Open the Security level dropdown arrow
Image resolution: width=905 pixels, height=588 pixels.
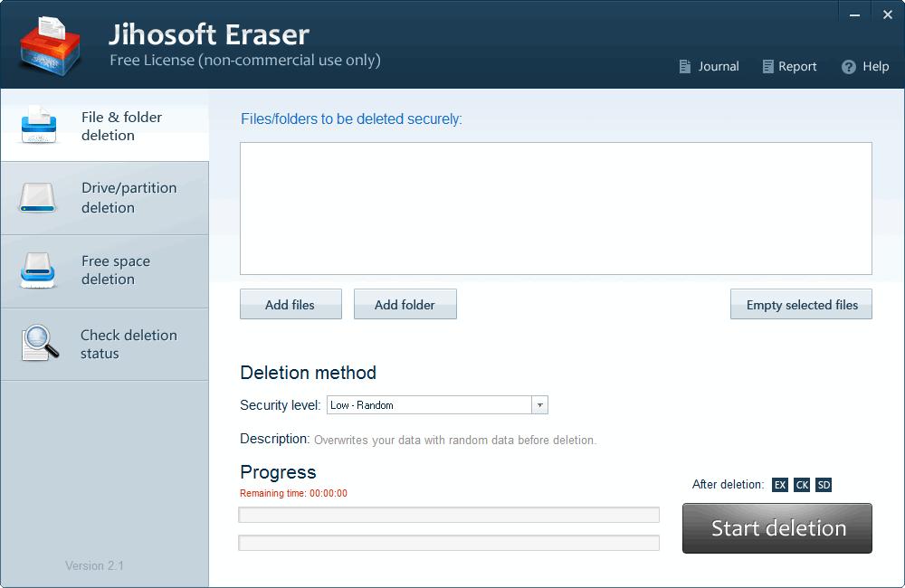click(x=539, y=405)
